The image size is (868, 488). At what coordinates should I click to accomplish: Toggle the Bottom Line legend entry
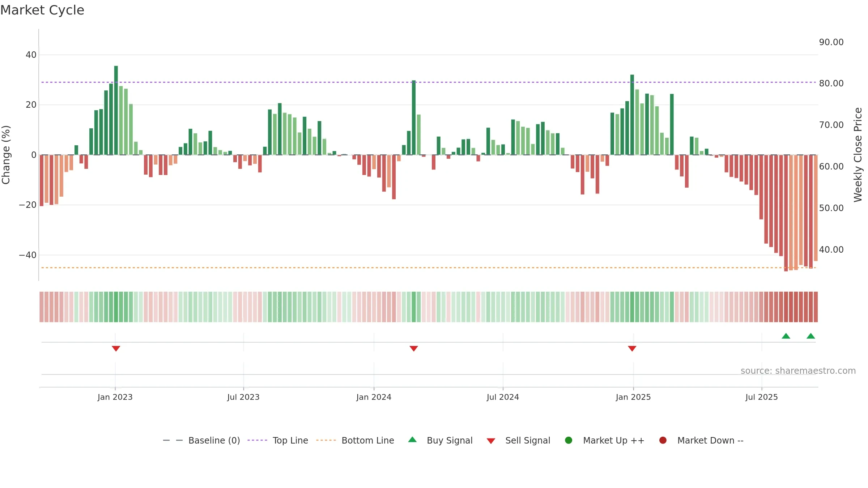355,440
